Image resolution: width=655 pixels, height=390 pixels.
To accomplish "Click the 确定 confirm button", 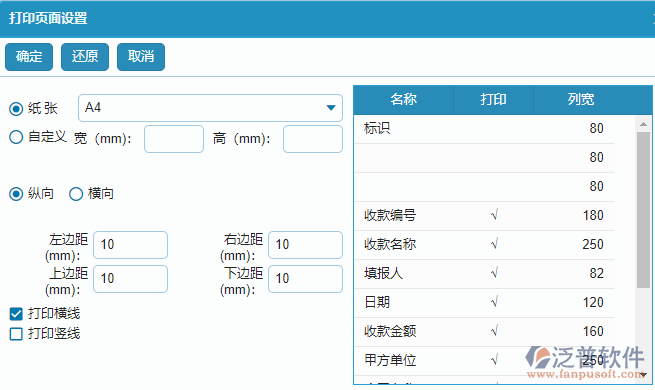I will click(x=29, y=57).
